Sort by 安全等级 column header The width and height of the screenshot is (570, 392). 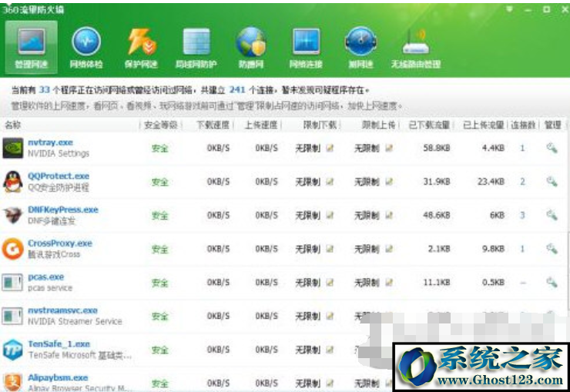coord(160,125)
